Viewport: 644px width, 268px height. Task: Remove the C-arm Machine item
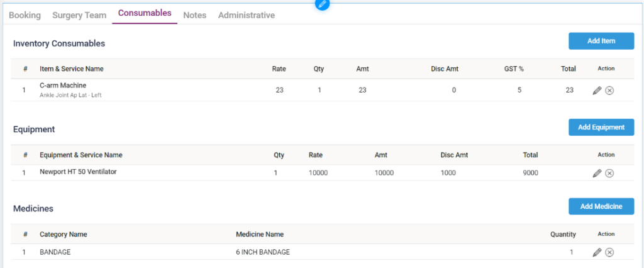609,91
